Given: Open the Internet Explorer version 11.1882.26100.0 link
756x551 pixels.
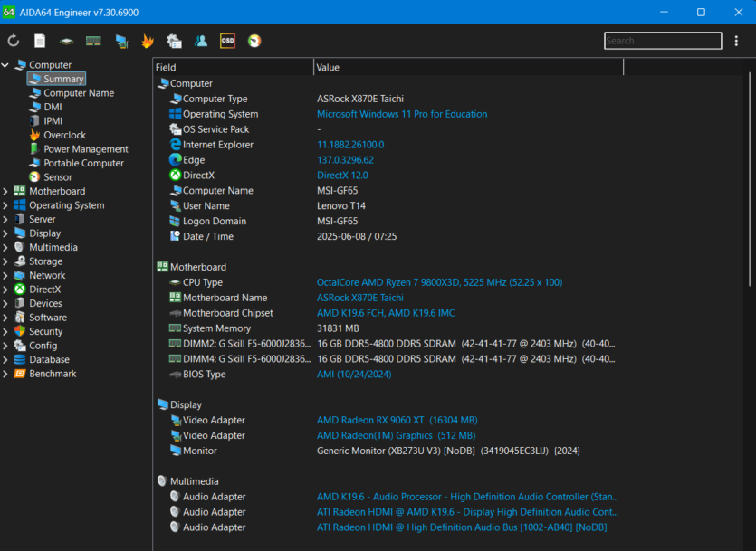Looking at the screenshot, I should pos(350,145).
